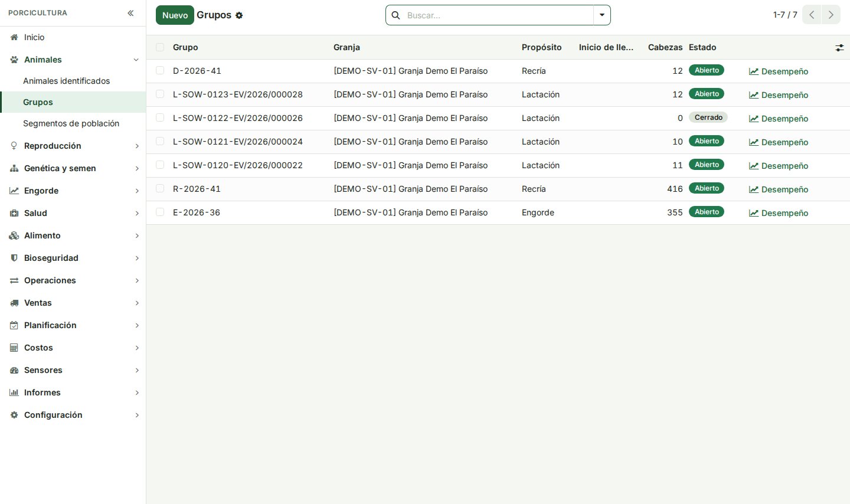Click the Operaciones exchange arrows icon
850x504 pixels.
[x=14, y=280]
